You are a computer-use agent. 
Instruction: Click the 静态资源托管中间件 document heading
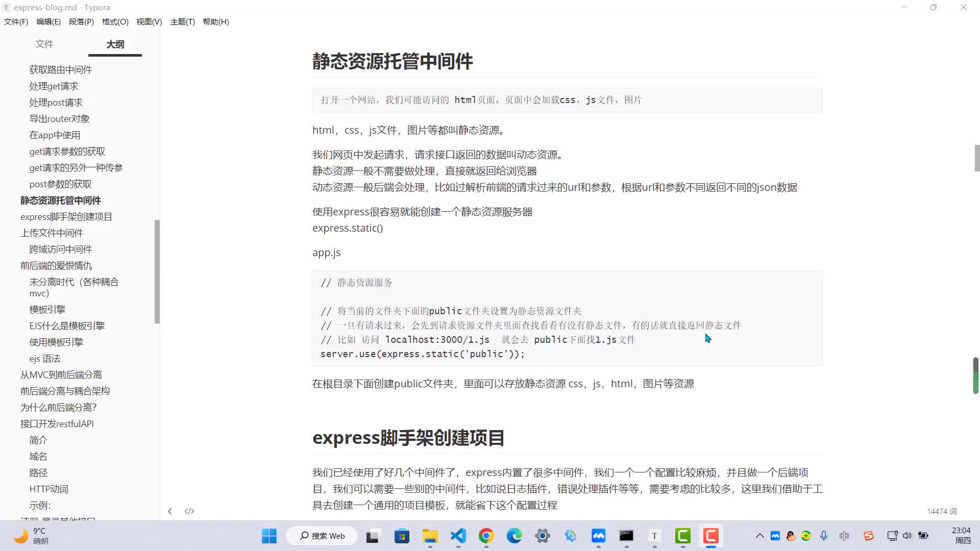point(393,61)
